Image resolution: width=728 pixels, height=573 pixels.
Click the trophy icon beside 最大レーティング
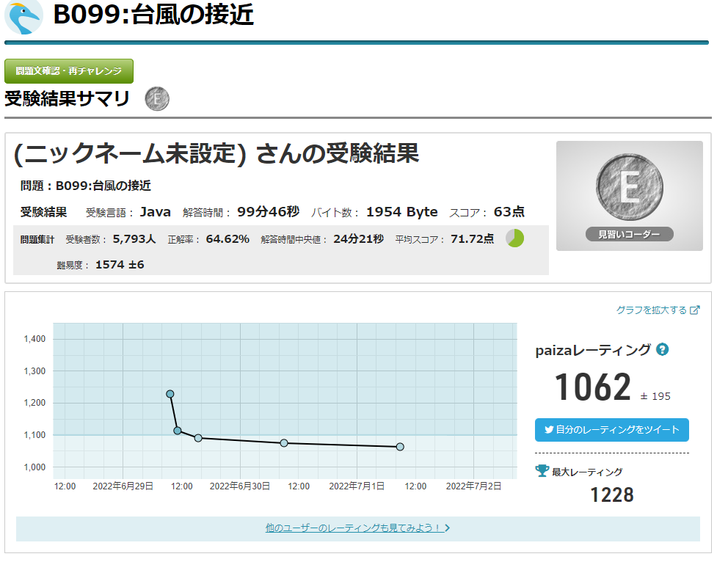click(x=542, y=471)
